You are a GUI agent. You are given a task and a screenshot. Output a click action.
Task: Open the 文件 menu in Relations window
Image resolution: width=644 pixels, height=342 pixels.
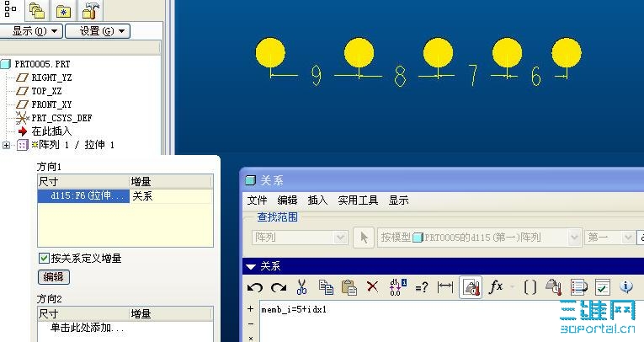[x=257, y=200]
